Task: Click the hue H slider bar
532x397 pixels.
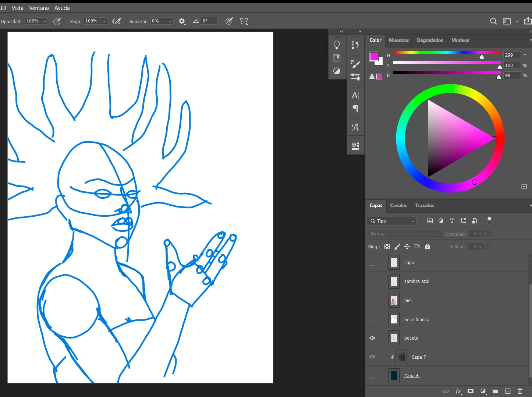Action: tap(447, 53)
